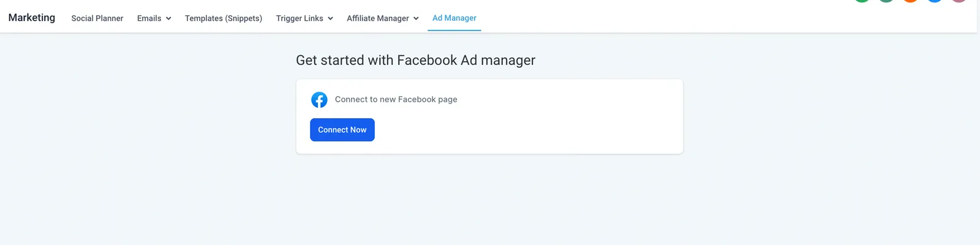The image size is (980, 245).
Task: Expand the Trigger Links dropdown arrow
Action: (330, 18)
